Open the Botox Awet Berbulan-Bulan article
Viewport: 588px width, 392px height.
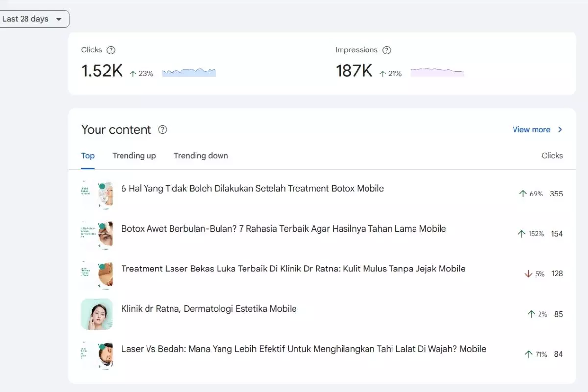(x=284, y=228)
